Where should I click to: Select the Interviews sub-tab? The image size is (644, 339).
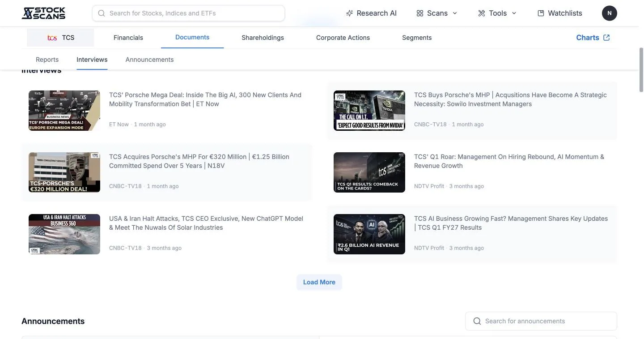[92, 60]
